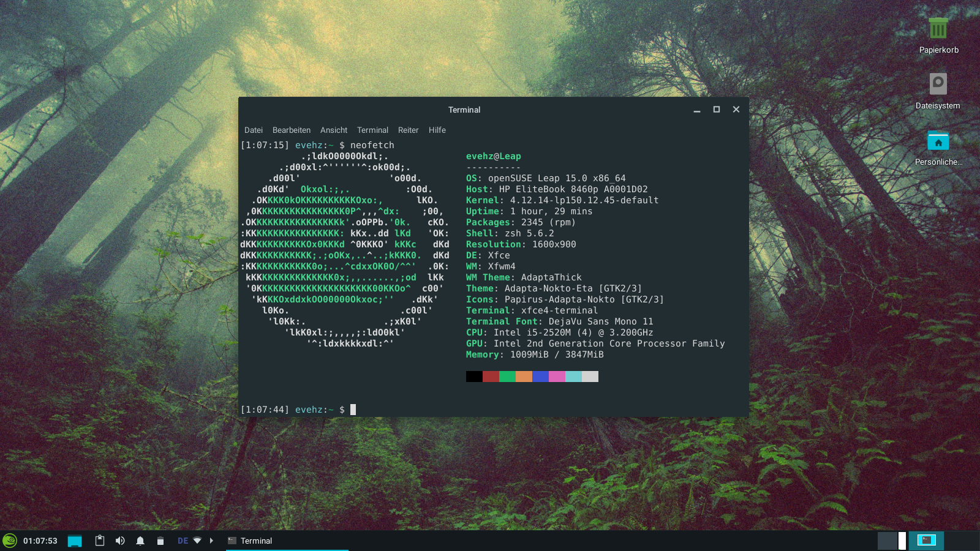The width and height of the screenshot is (980, 551).
Task: Open the Terminal menu in the menu bar
Action: [372, 130]
